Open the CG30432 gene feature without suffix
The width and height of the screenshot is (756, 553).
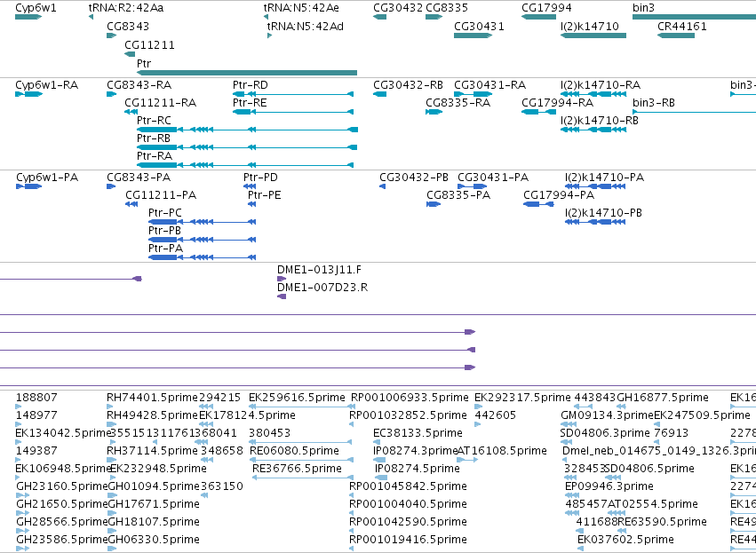coord(379,17)
